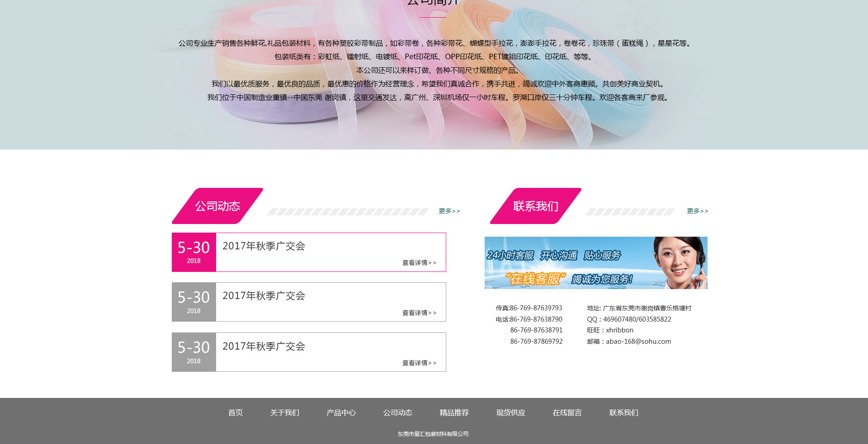Click 更多>> beside the 公司动态 heading
The image size is (868, 444).
(449, 211)
